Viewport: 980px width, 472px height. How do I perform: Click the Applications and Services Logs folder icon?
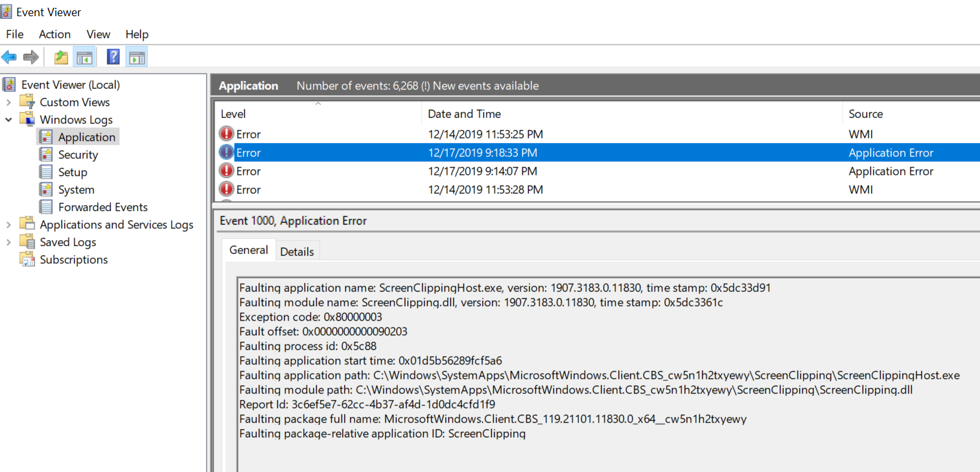[27, 224]
